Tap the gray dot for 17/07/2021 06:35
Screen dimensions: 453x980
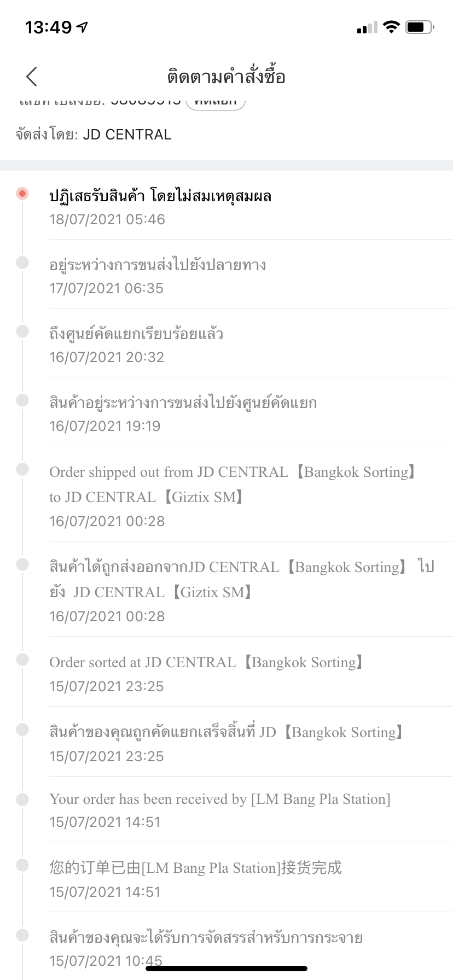pos(22,262)
